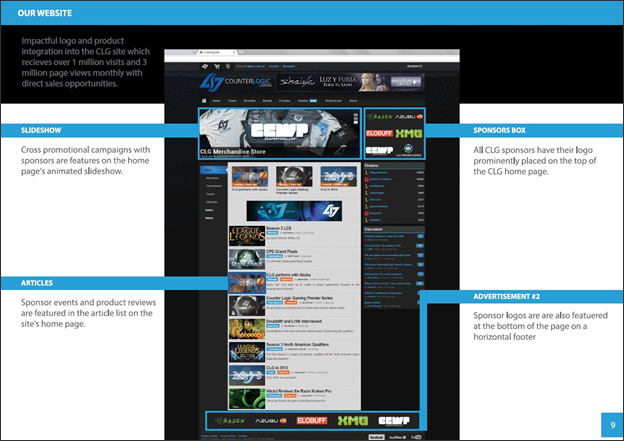
Task: Click the Doublelift interview thumbnail image
Action: point(247,329)
